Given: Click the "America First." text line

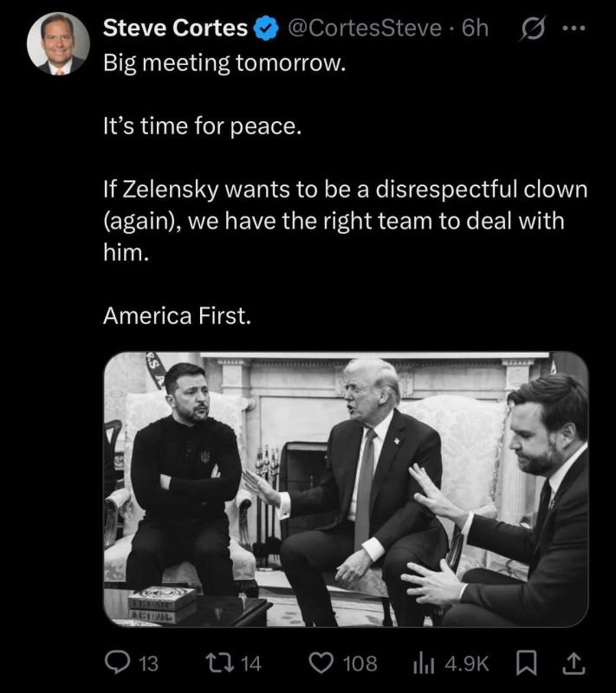Looking at the screenshot, I should pyautogui.click(x=178, y=317).
